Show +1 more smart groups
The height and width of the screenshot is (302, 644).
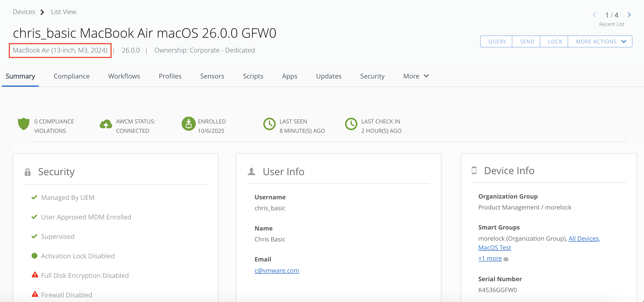point(490,258)
